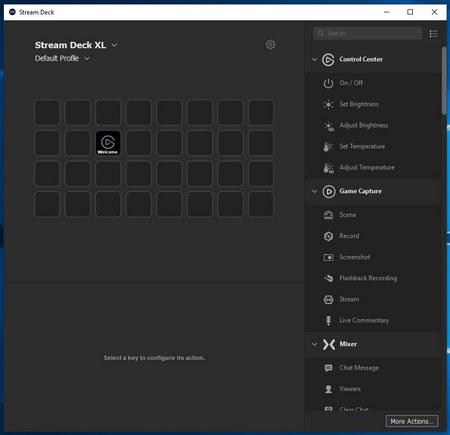Select the Chat Message icon
Screen dimensions: 450x435
pyautogui.click(x=328, y=368)
